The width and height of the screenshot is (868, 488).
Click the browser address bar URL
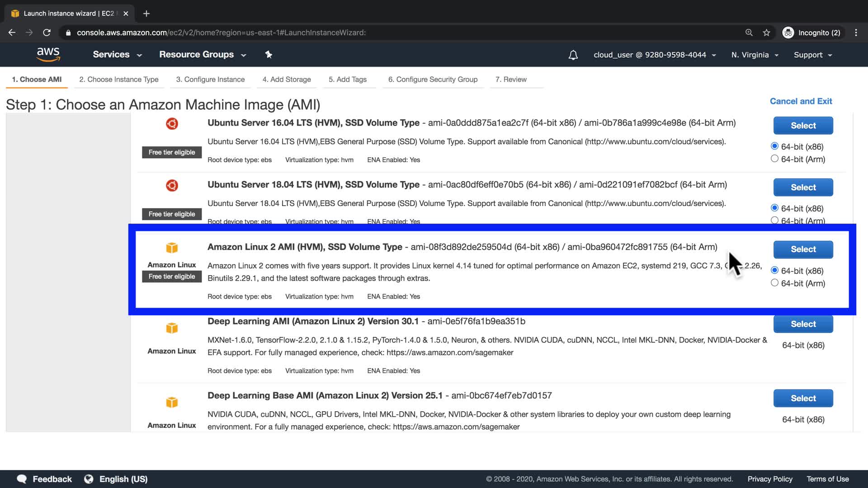(221, 33)
